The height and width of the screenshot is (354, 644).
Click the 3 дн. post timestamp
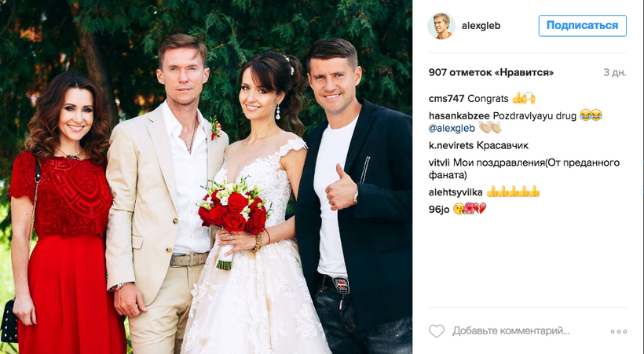click(615, 73)
